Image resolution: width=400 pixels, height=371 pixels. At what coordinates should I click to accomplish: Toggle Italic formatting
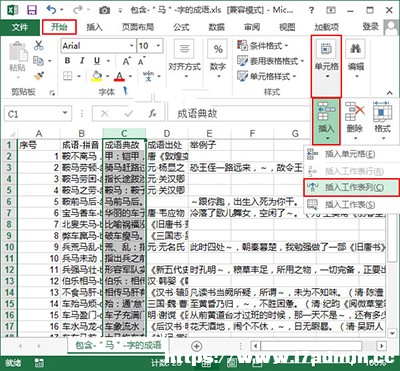[82, 61]
